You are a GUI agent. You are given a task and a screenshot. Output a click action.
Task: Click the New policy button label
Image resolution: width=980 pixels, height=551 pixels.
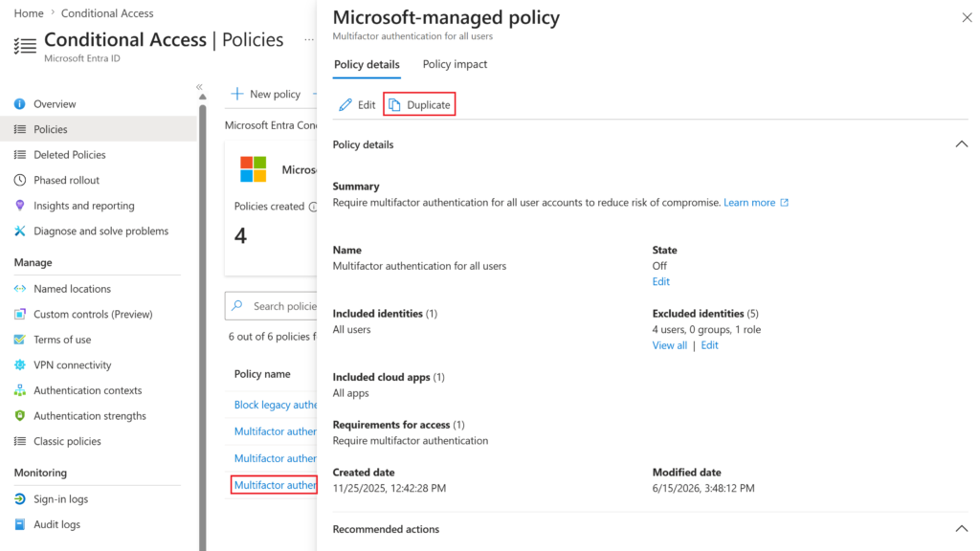point(275,94)
